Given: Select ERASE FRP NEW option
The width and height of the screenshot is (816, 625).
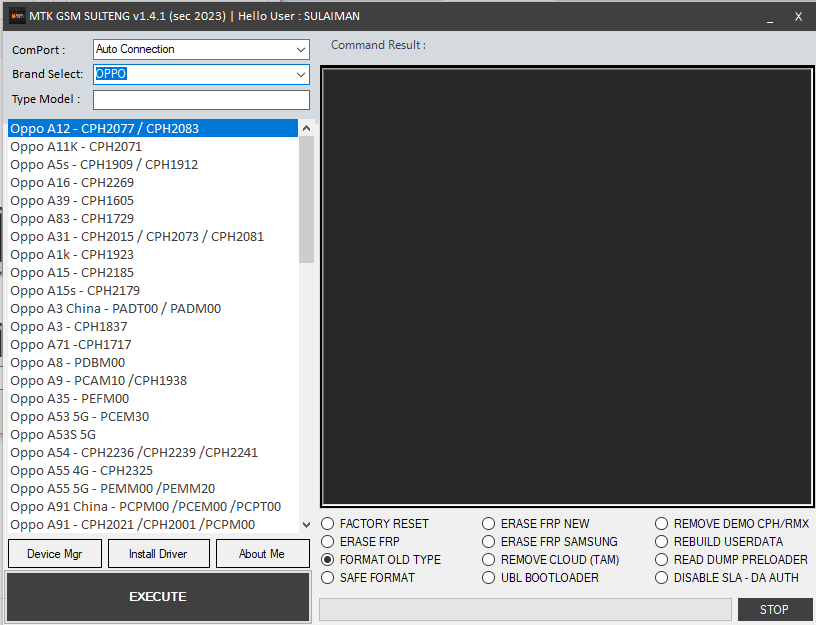Looking at the screenshot, I should coord(488,523).
